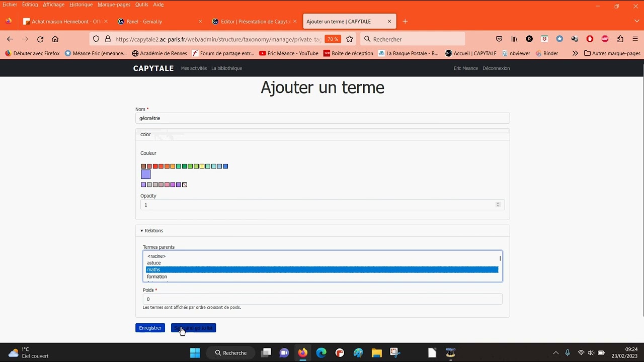Open the blue star extension icon
Image resolution: width=644 pixels, height=362 pixels.
(x=559, y=39)
